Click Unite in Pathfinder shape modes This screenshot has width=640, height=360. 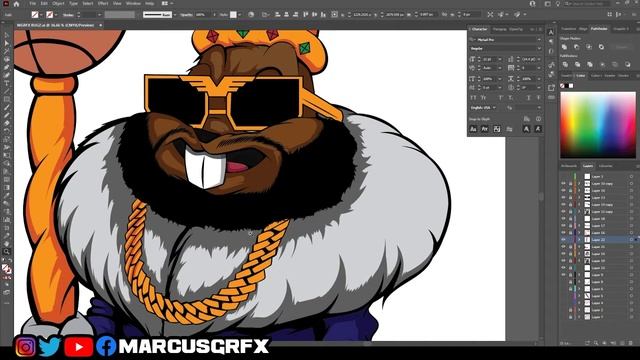pos(564,47)
